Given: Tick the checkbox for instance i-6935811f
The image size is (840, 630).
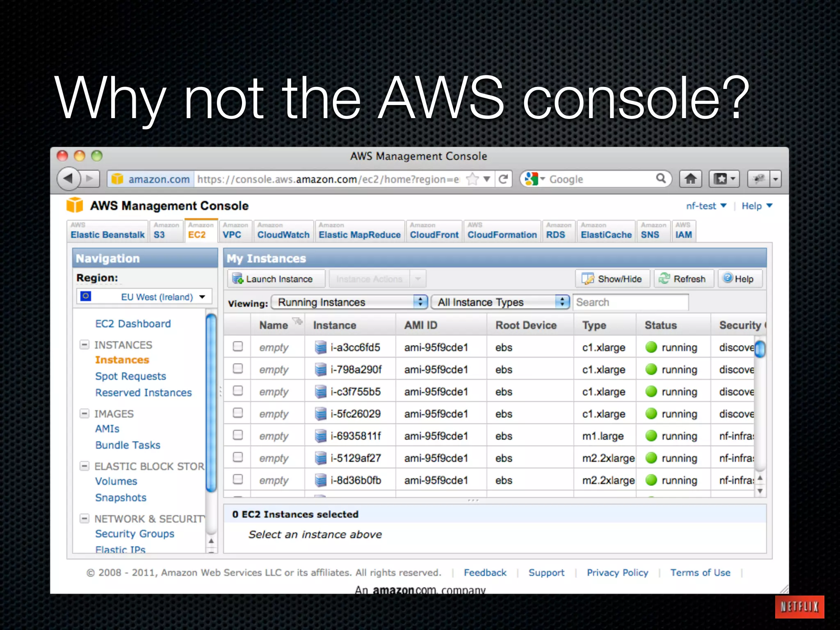Looking at the screenshot, I should 238,435.
